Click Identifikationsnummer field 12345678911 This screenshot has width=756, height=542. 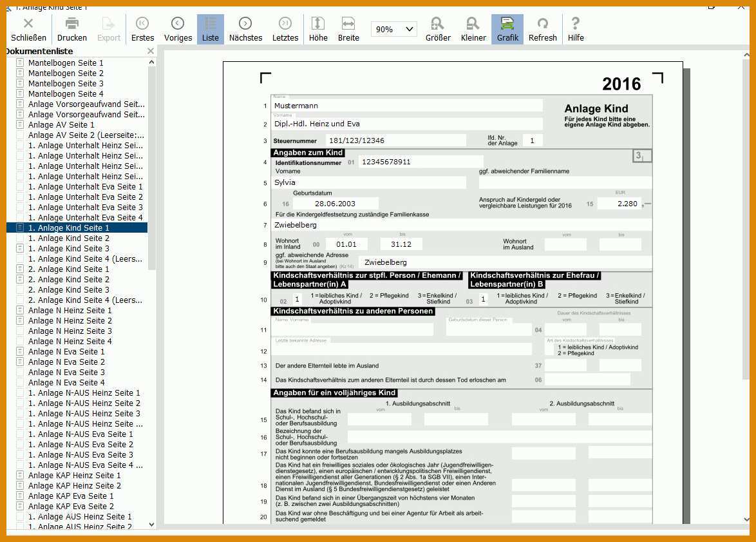click(421, 162)
